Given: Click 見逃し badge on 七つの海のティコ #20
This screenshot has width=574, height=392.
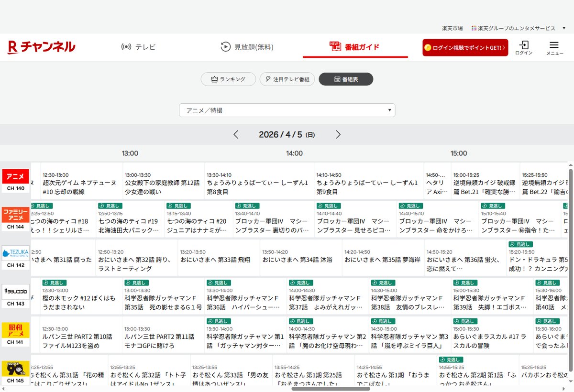Looking at the screenshot, I should [x=178, y=206].
